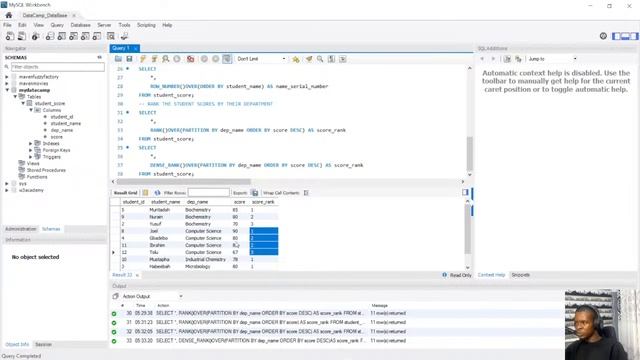Click the stop query execution icon
The width and height of the screenshot is (640, 360).
pyautogui.click(x=177, y=59)
